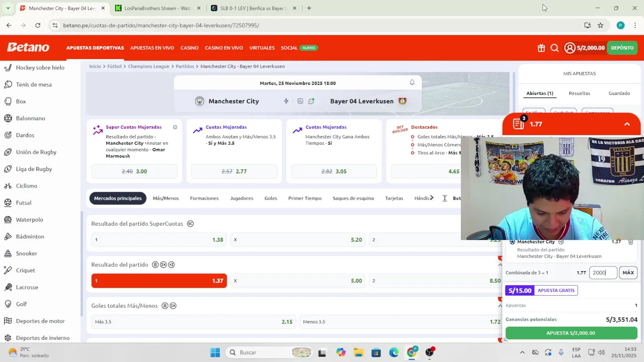Screen dimensions: 644x362
Task: Click the stake input field showing 2000
Action: 603,273
